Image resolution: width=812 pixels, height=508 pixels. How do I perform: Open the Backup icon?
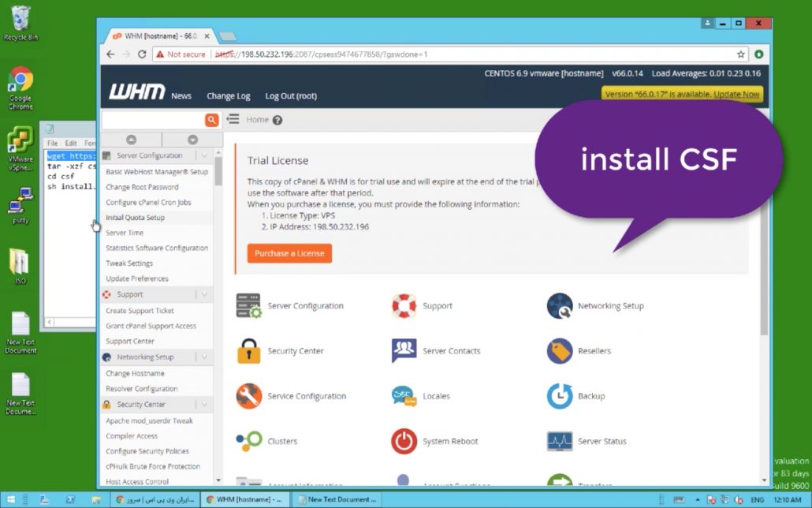coord(560,396)
